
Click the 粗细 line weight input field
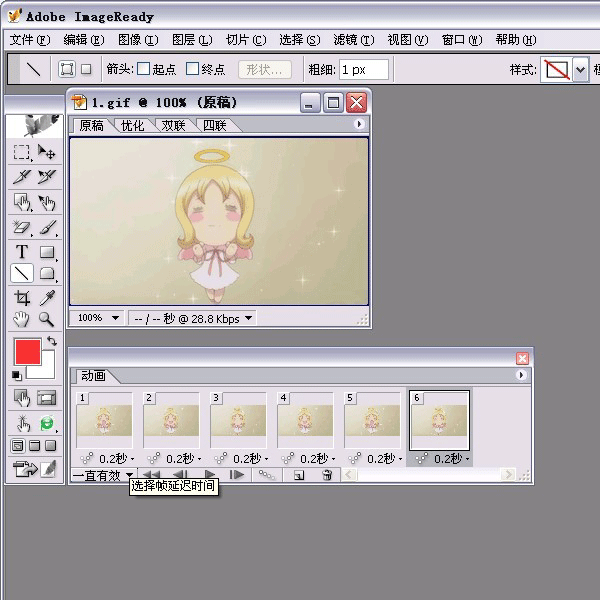coord(363,69)
